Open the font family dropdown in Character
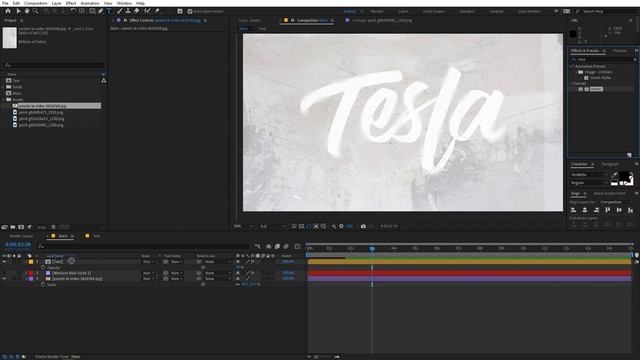The height and width of the screenshot is (360, 640). pyautogui.click(x=589, y=175)
